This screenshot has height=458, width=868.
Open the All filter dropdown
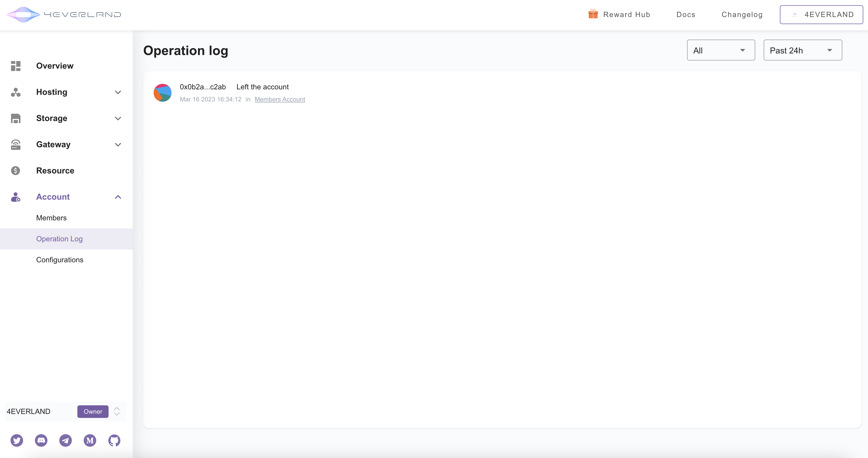pos(721,50)
